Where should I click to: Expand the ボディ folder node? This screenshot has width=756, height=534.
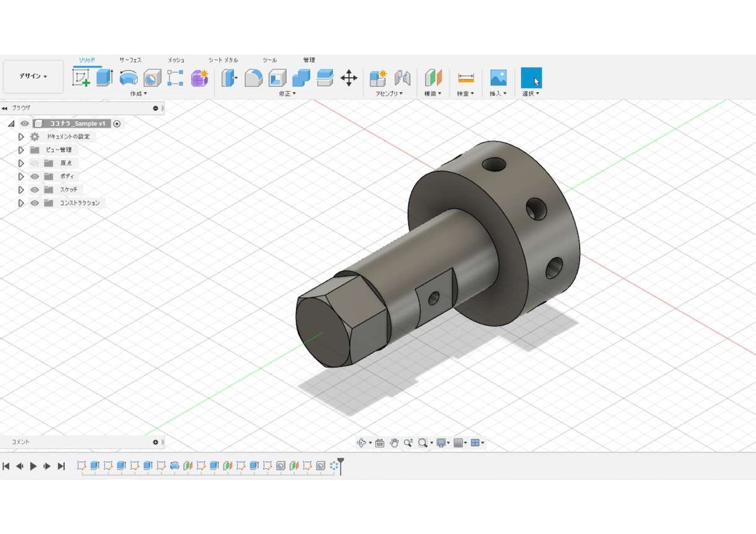pos(21,177)
